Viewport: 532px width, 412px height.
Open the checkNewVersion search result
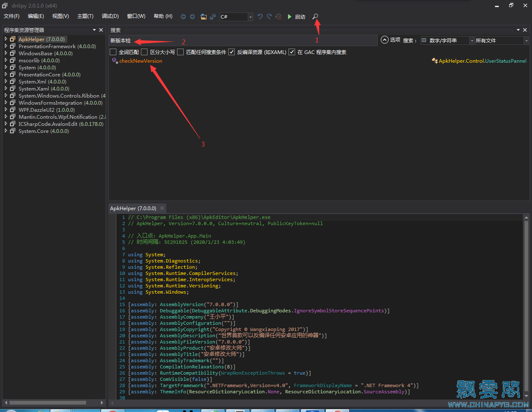[141, 61]
